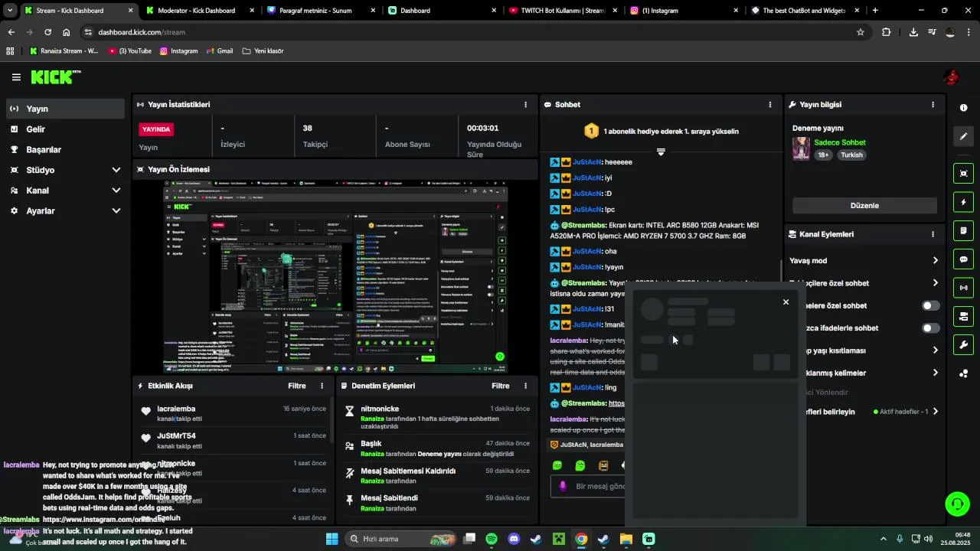Click the purple microphone icon in message box
Screen dimensions: 980x551
pyautogui.click(x=563, y=486)
